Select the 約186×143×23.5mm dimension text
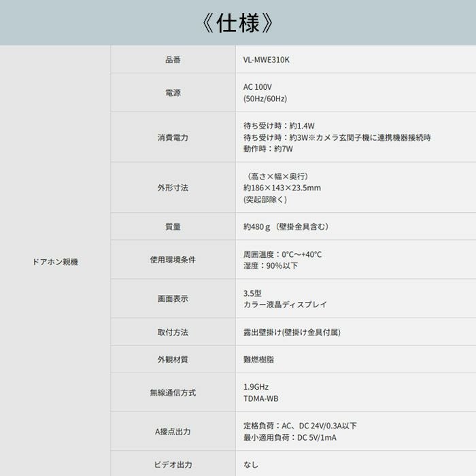Image resolution: width=476 pixels, height=476 pixels. click(x=282, y=188)
